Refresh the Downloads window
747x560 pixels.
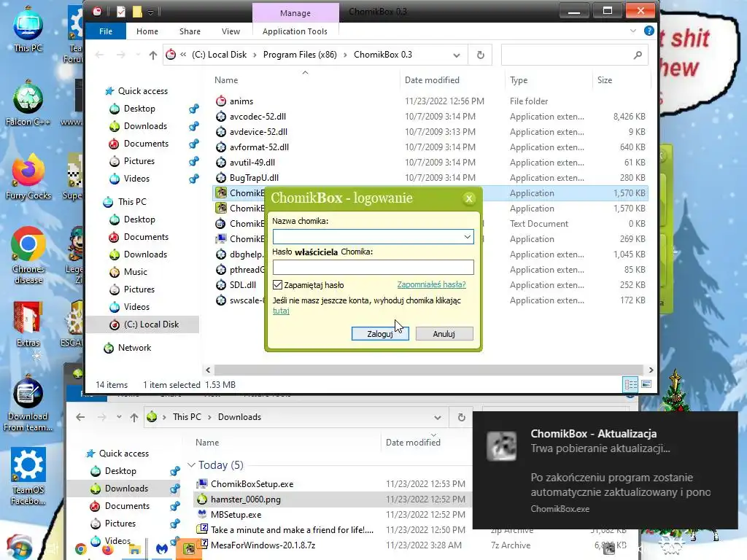[461, 417]
